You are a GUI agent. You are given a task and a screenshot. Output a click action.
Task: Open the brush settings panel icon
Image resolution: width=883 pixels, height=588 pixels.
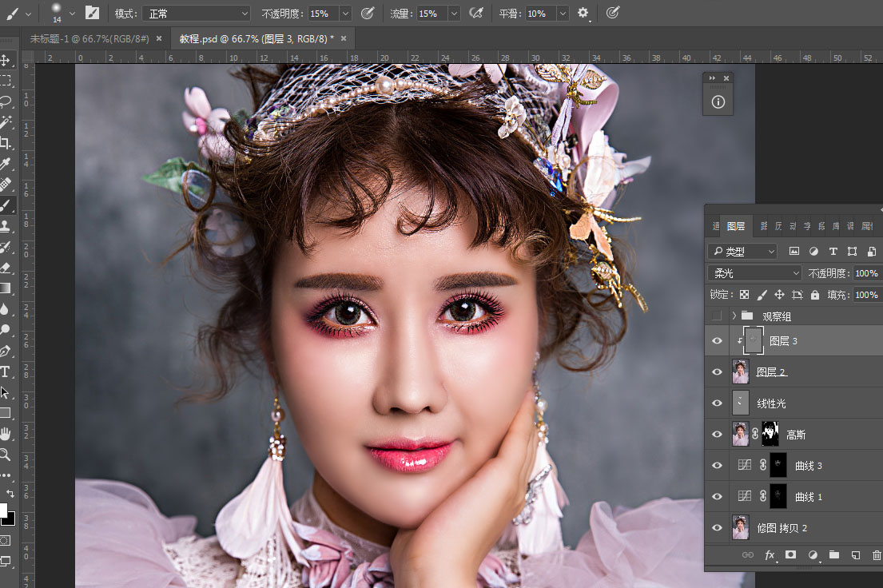point(93,13)
